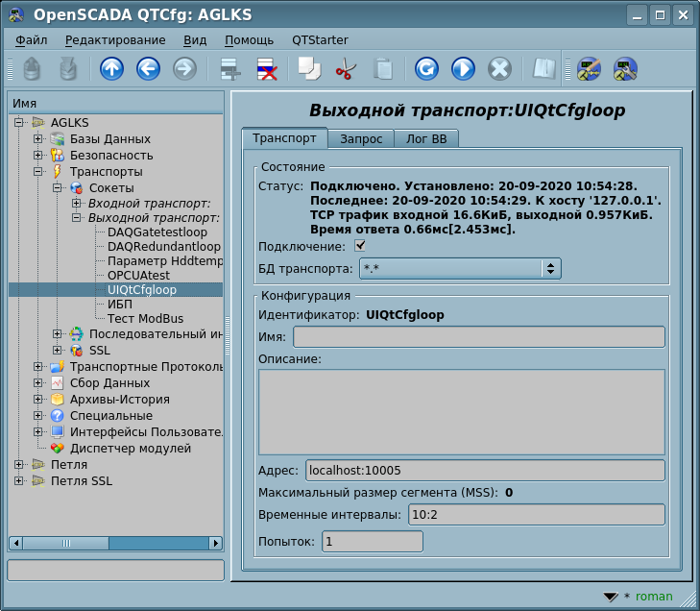700x611 pixels.
Task: Click the Сбор Данных chart icon
Action: (x=58, y=382)
